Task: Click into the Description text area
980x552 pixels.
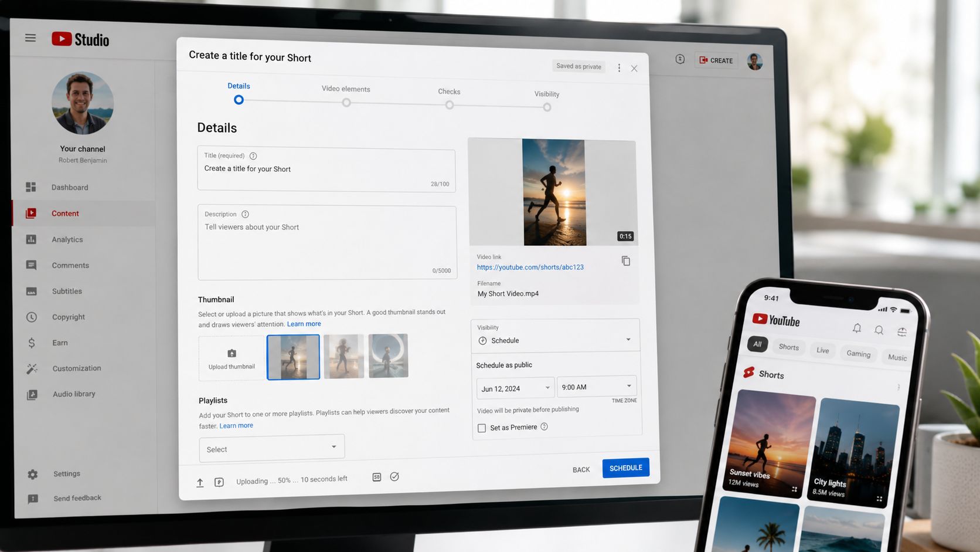Action: click(x=327, y=242)
